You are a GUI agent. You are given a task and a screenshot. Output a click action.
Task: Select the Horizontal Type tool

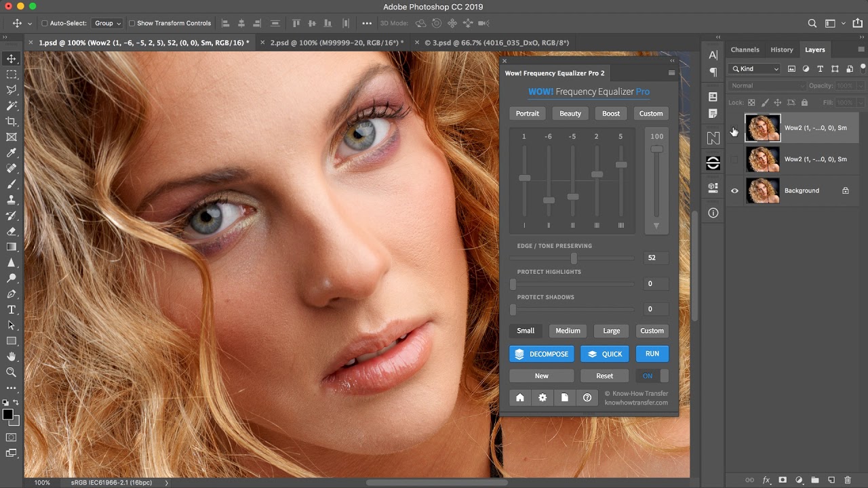point(12,310)
